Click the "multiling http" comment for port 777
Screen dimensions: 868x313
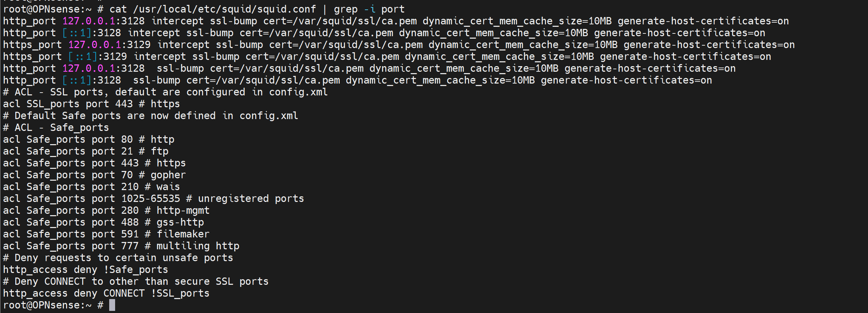(x=198, y=246)
